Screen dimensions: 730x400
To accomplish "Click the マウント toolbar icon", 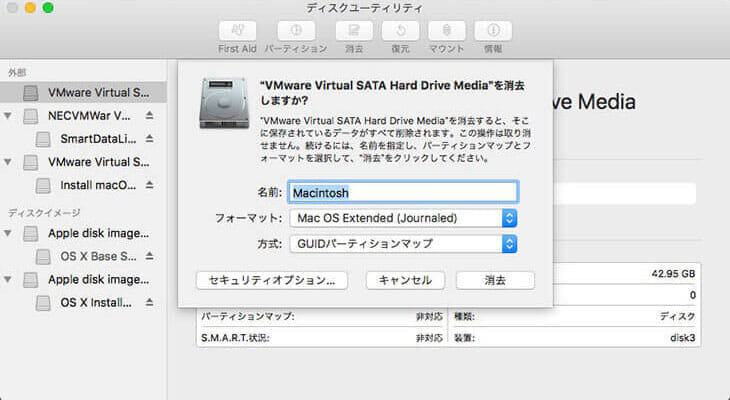I will (446, 31).
